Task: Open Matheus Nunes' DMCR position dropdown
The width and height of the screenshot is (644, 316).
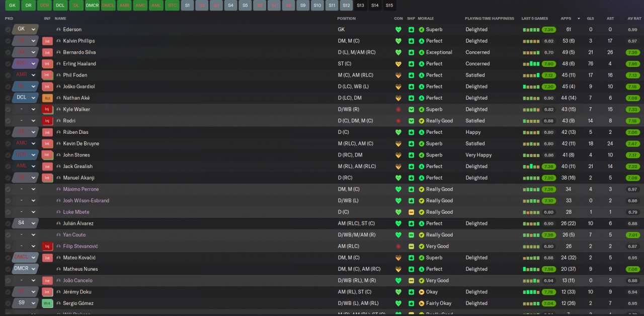Action: pos(25,269)
